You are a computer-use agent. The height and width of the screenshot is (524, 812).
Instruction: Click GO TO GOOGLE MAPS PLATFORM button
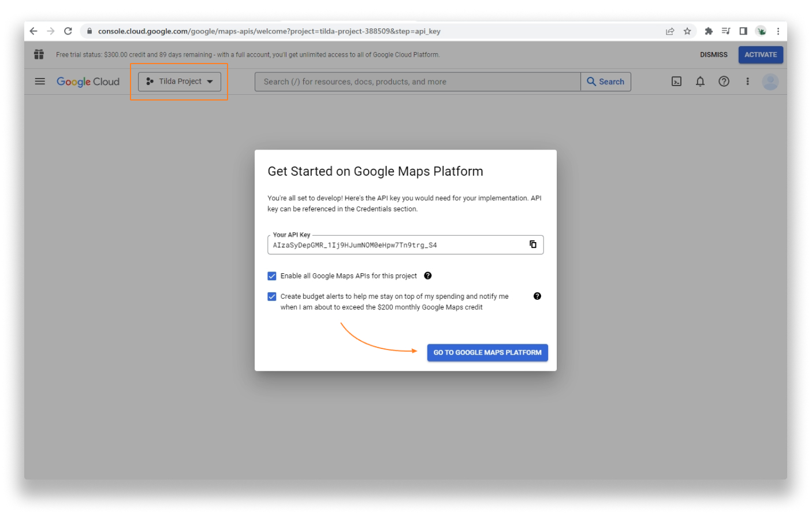pyautogui.click(x=487, y=352)
